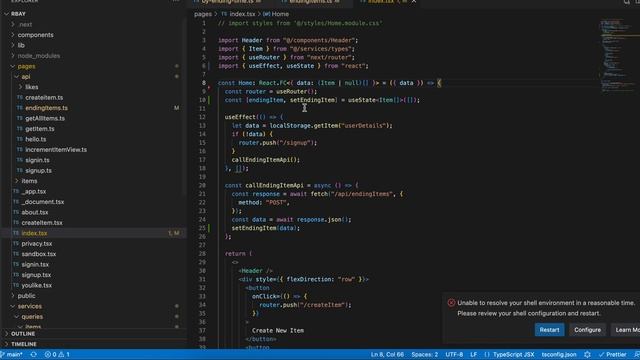The height and width of the screenshot is (360, 640).
Task: Open privacy.tsx file
Action: (x=37, y=244)
